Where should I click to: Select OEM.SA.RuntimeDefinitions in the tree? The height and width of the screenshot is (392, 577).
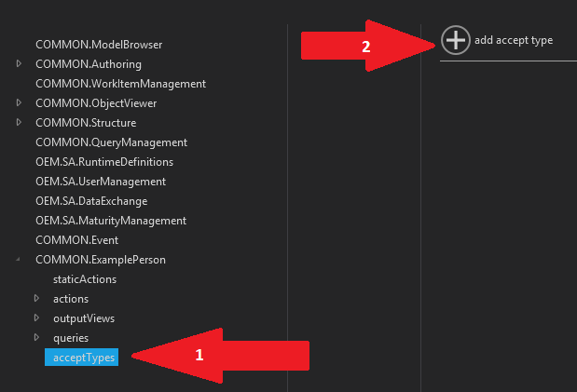tap(104, 162)
